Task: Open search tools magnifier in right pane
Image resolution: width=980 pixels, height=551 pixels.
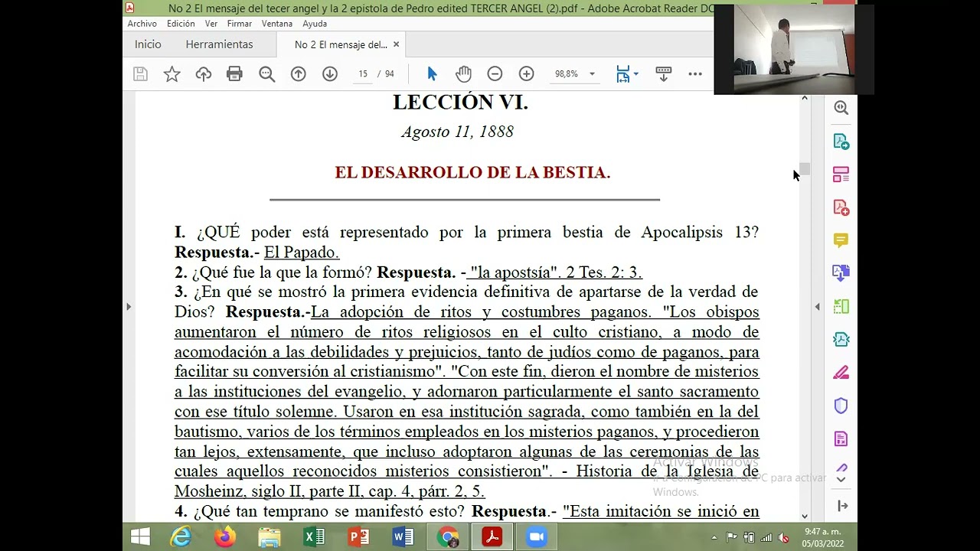Action: coord(841,108)
